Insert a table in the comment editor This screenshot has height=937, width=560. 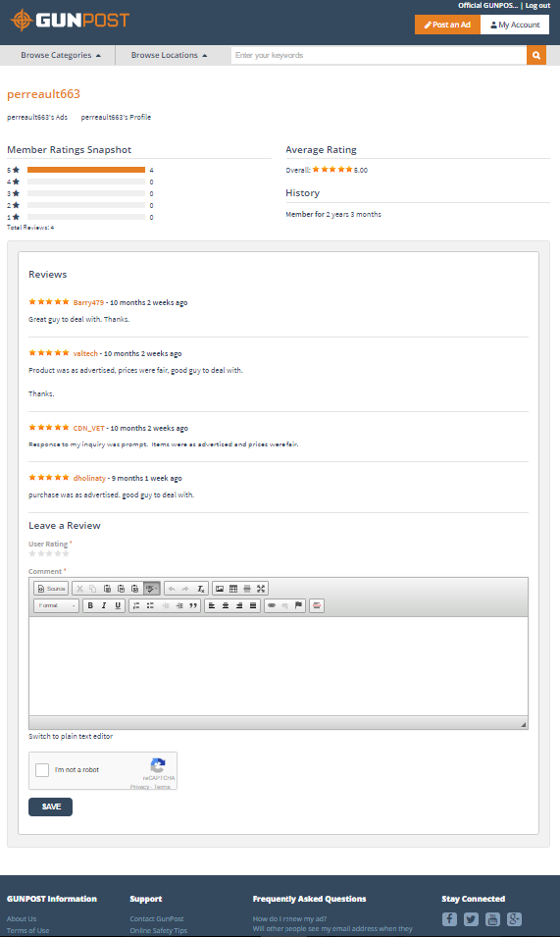pyautogui.click(x=233, y=589)
